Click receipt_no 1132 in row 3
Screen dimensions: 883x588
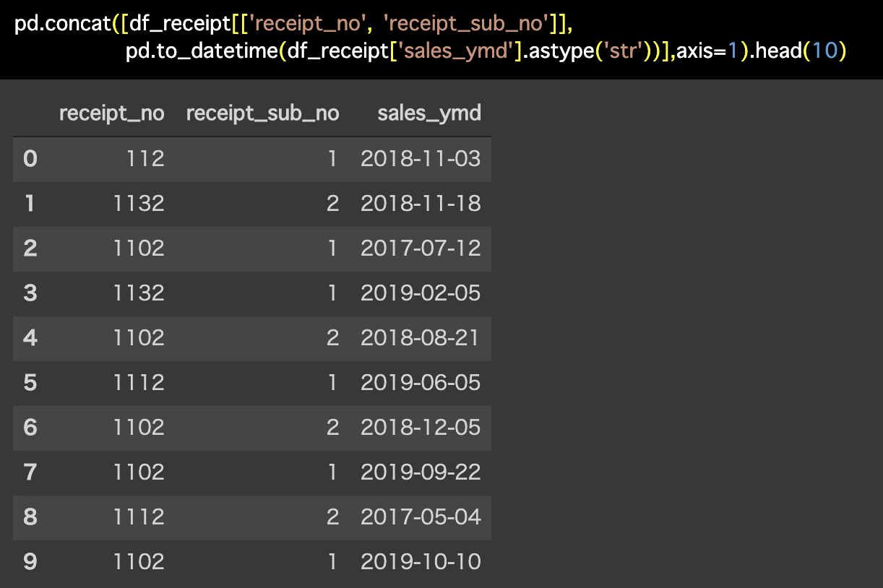[139, 293]
